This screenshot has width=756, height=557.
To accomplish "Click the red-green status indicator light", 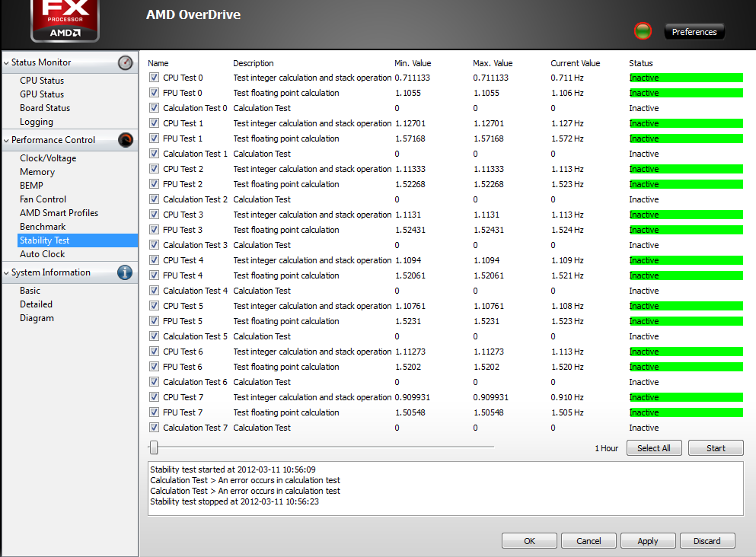I will coord(643,31).
